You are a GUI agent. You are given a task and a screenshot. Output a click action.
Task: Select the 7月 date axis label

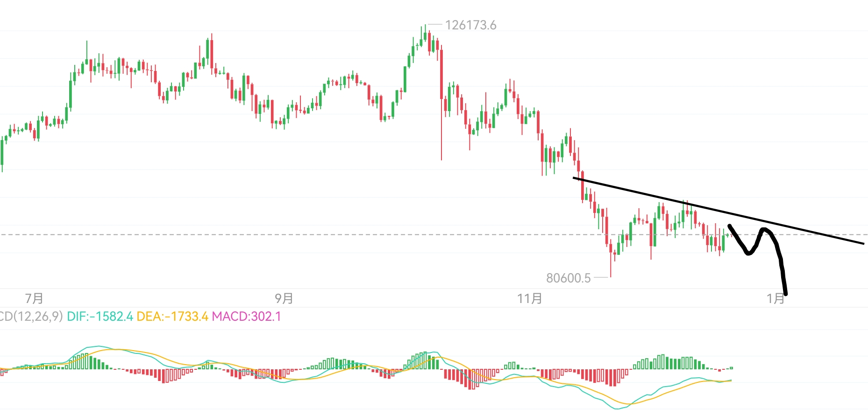tap(34, 298)
